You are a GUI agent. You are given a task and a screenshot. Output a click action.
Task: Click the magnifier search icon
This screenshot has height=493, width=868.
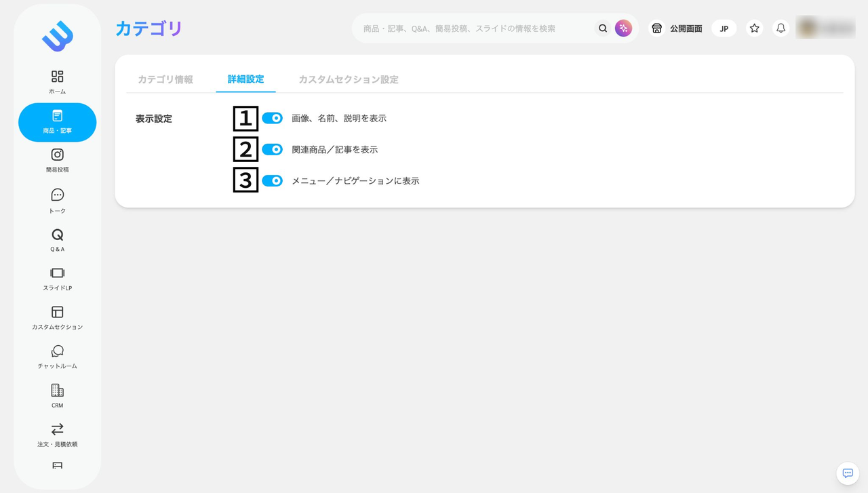coord(603,28)
